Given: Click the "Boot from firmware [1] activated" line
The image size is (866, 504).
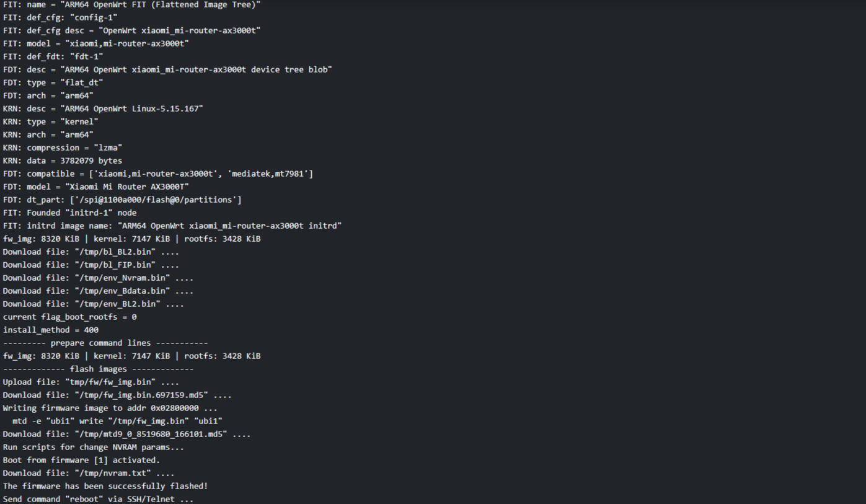Looking at the screenshot, I should click(81, 460).
